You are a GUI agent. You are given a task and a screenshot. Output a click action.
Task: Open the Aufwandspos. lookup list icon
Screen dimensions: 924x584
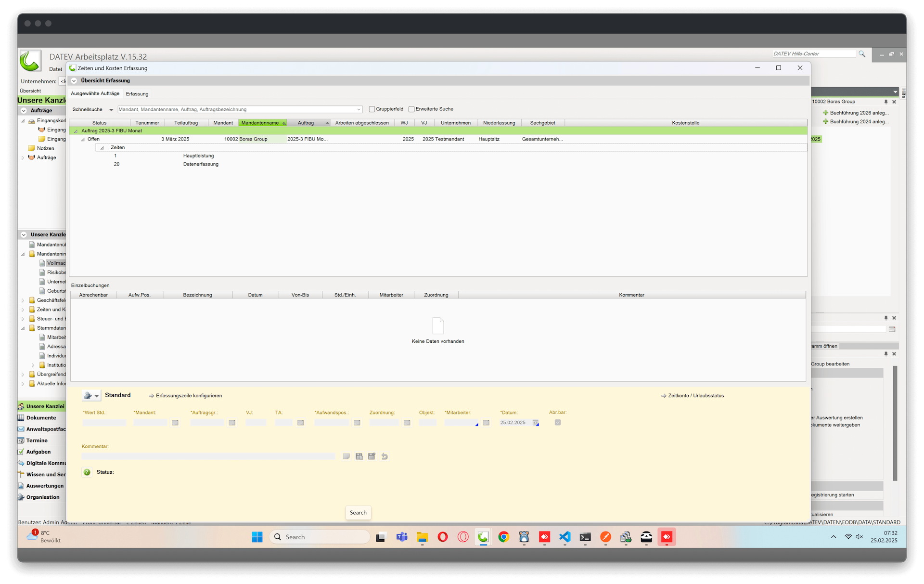coord(357,423)
